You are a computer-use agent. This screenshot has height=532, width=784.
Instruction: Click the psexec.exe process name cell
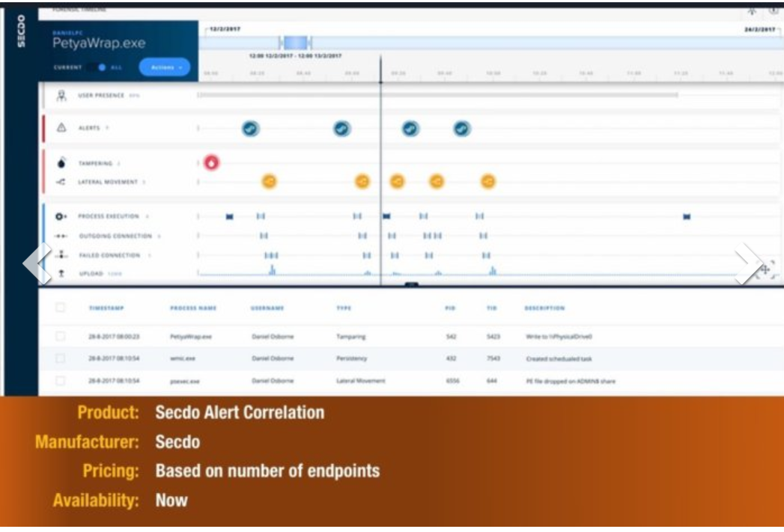184,381
